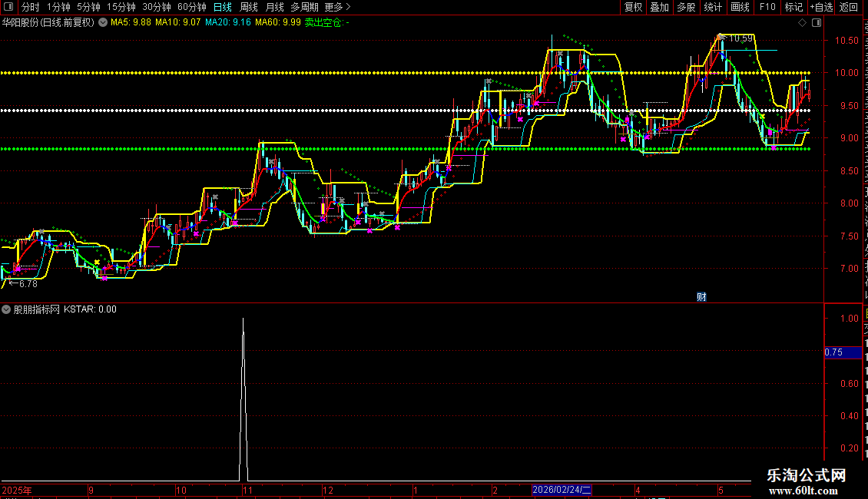Switch to 1分钟 period
868x499 pixels.
coord(58,7)
